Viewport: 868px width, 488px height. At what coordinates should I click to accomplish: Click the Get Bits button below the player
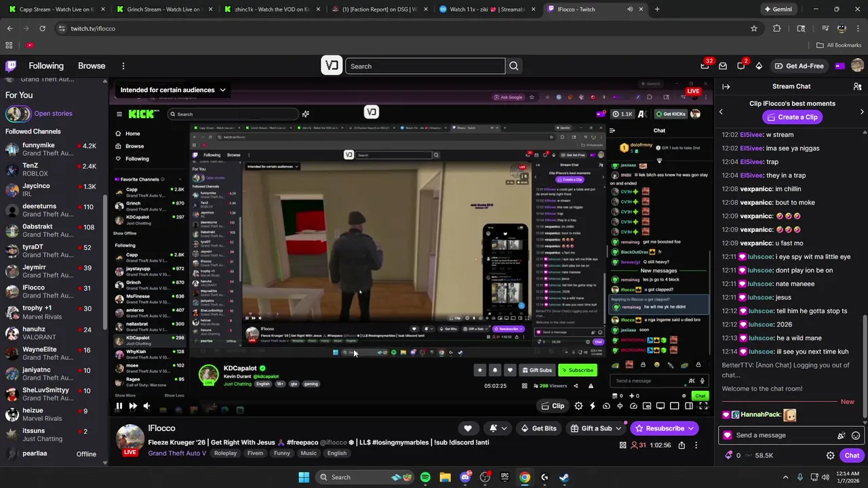coord(538,428)
